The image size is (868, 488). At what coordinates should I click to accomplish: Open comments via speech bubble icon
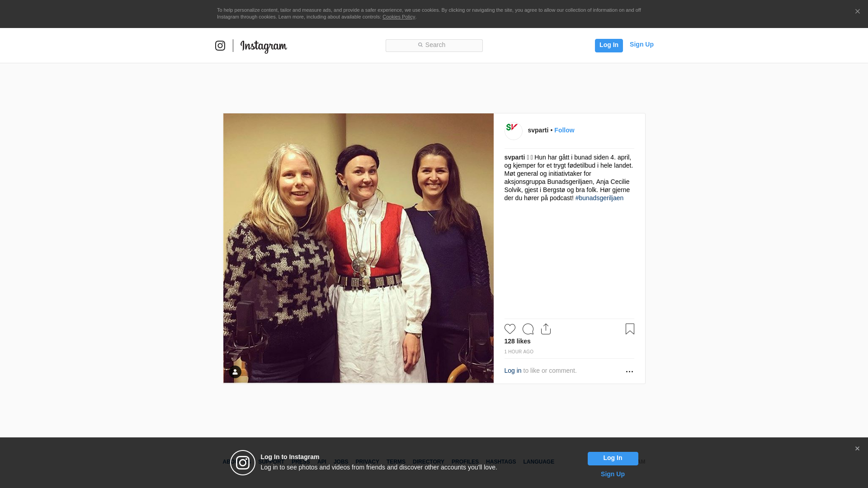point(528,329)
